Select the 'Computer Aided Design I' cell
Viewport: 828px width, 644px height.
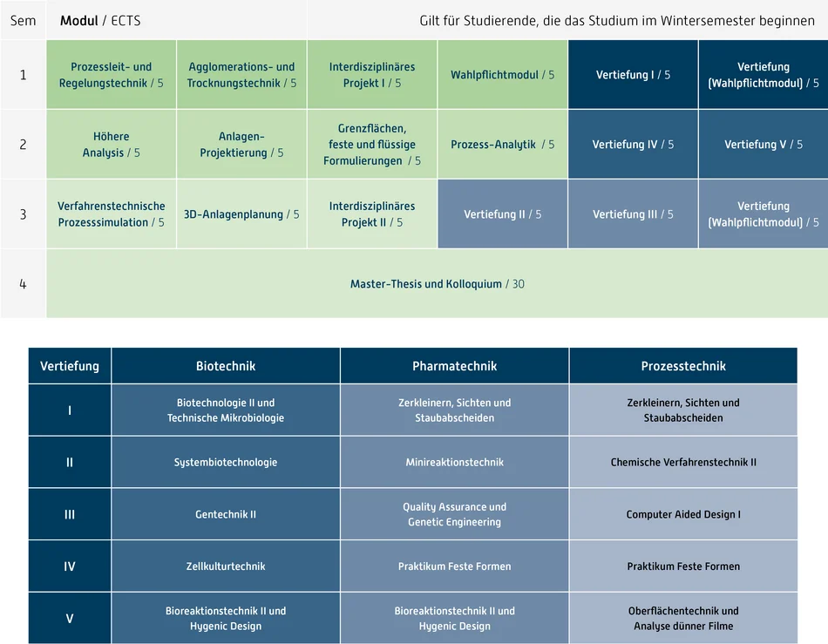(x=683, y=514)
